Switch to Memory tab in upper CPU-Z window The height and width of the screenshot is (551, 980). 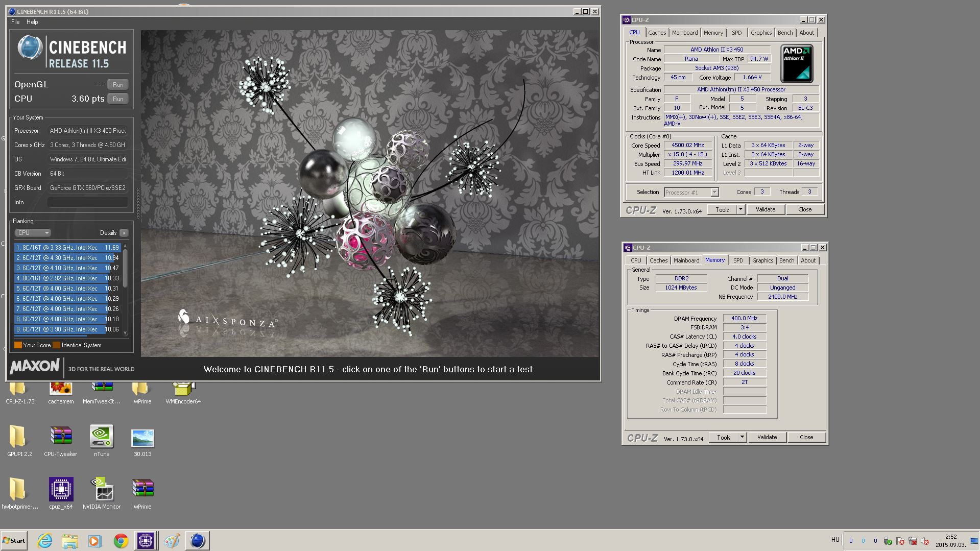[x=713, y=33]
